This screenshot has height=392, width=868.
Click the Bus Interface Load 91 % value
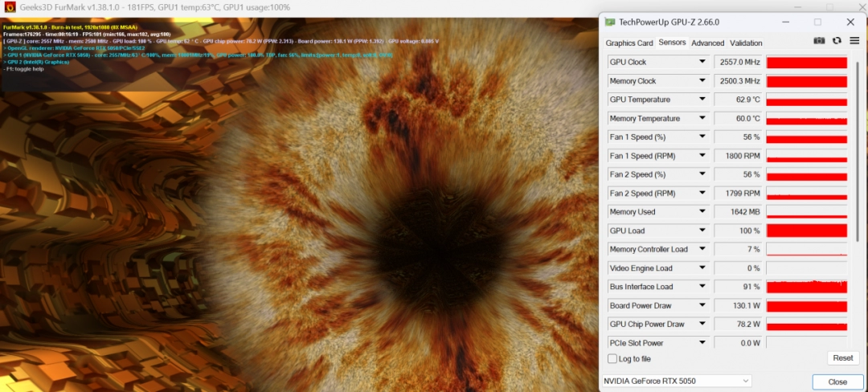[739, 287]
